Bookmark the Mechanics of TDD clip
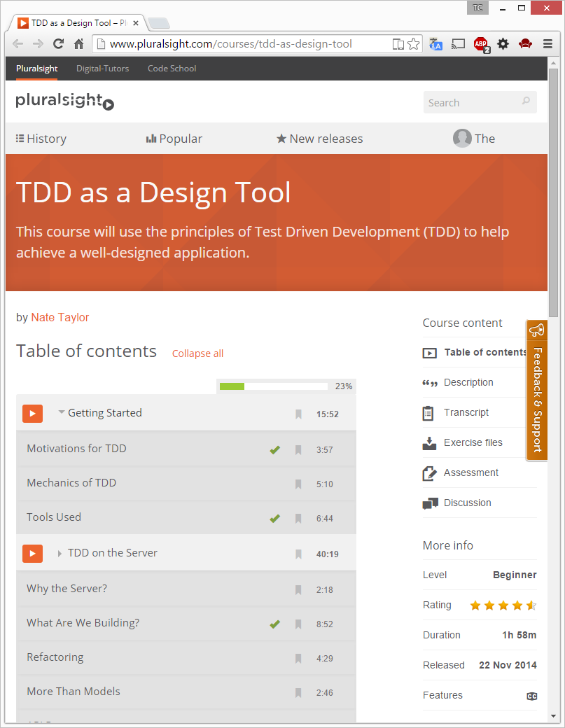The width and height of the screenshot is (565, 728). pyautogui.click(x=298, y=484)
